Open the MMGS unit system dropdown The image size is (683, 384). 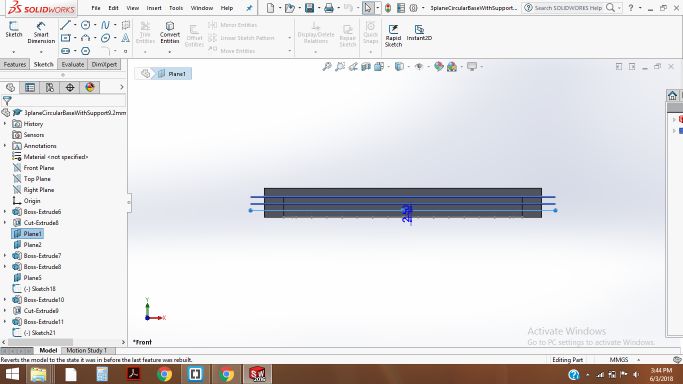pyautogui.click(x=639, y=360)
